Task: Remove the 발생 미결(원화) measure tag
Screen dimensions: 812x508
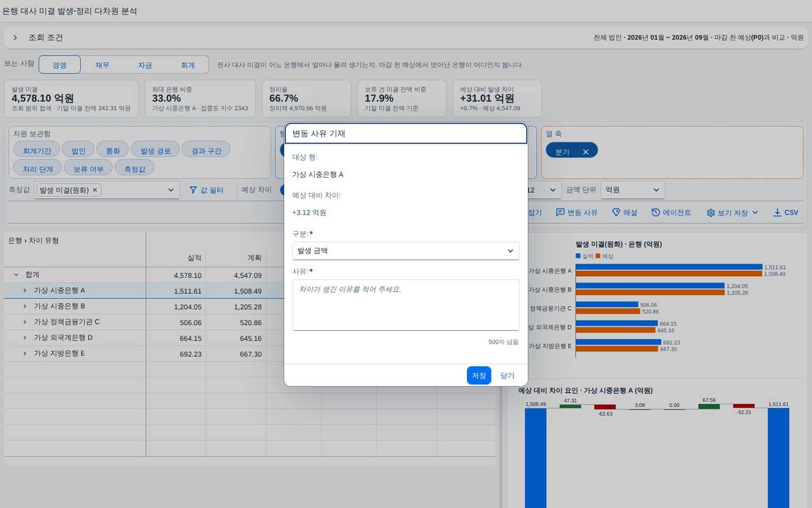Action: (x=95, y=190)
